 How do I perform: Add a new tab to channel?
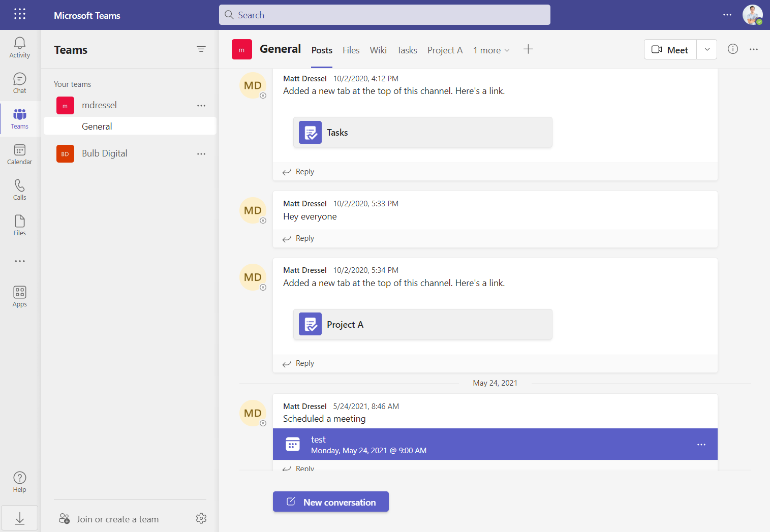click(528, 49)
